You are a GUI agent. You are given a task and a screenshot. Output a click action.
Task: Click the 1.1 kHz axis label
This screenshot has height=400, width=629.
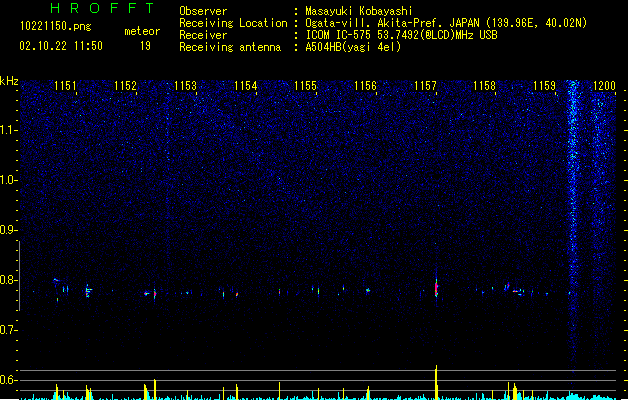tap(8, 130)
